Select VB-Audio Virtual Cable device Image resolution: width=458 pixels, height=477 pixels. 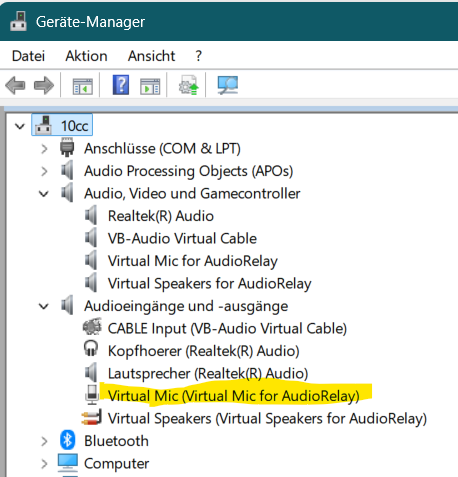(x=182, y=239)
